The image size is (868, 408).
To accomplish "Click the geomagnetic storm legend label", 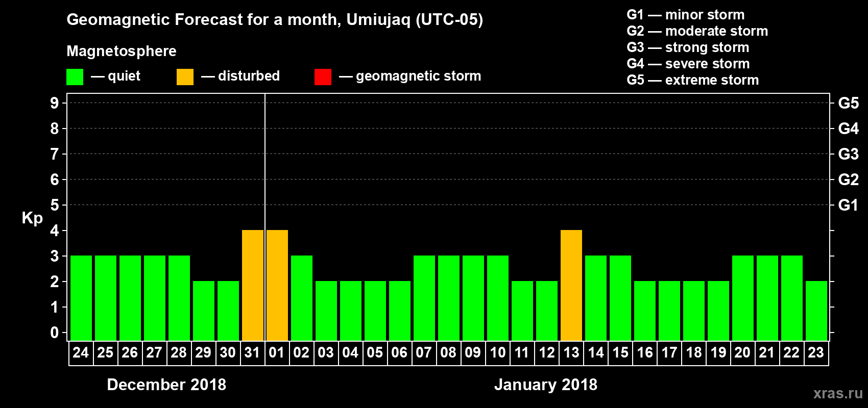I will point(418,76).
